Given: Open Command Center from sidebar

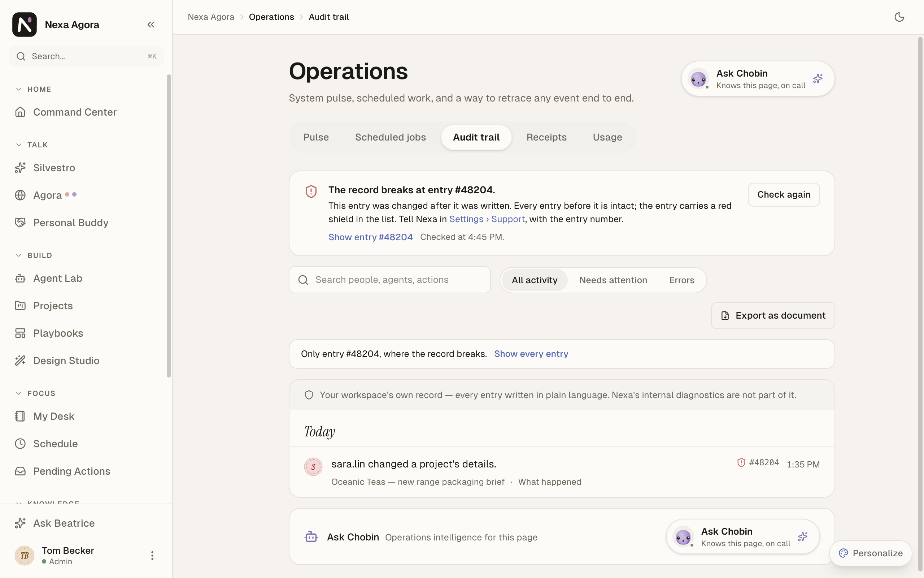Looking at the screenshot, I should point(86,112).
